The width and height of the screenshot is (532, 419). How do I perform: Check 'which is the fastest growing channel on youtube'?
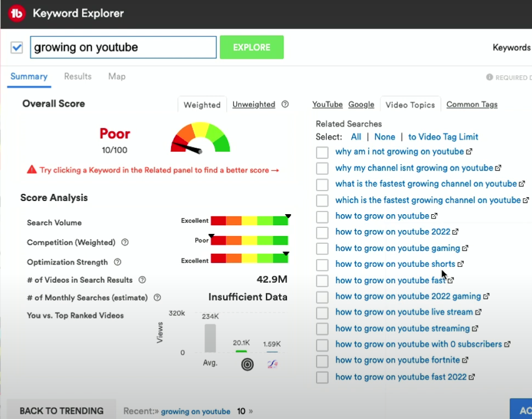(x=322, y=200)
